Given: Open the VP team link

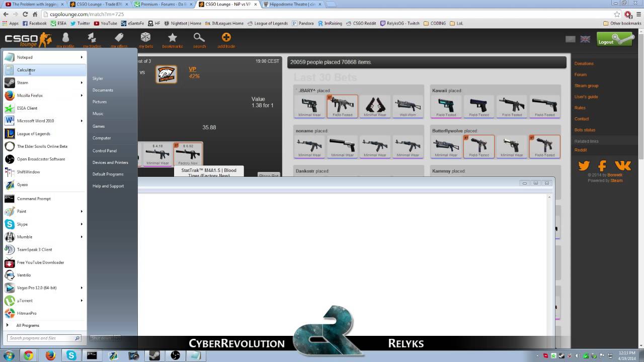Looking at the screenshot, I should [x=192, y=69].
